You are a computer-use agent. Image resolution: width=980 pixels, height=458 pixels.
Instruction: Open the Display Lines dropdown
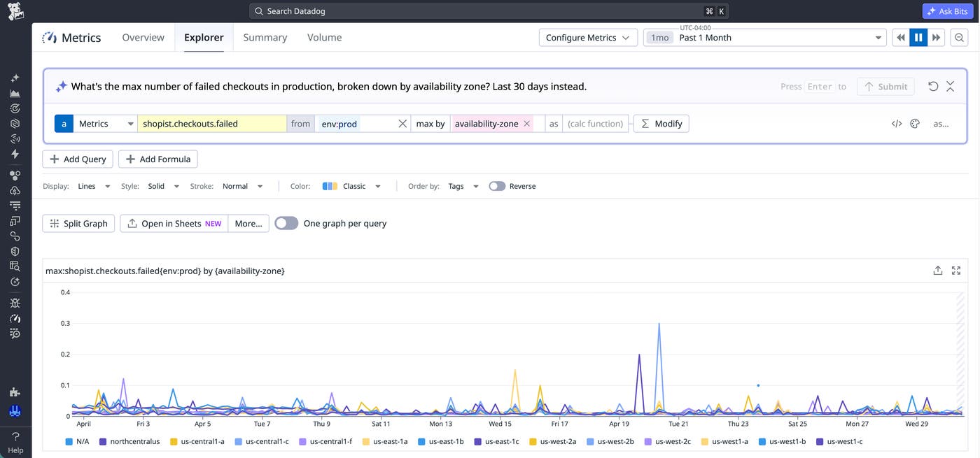click(x=94, y=186)
